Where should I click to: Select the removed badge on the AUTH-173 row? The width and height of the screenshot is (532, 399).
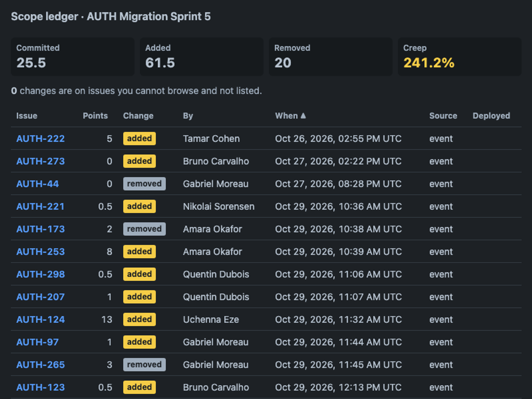145,229
